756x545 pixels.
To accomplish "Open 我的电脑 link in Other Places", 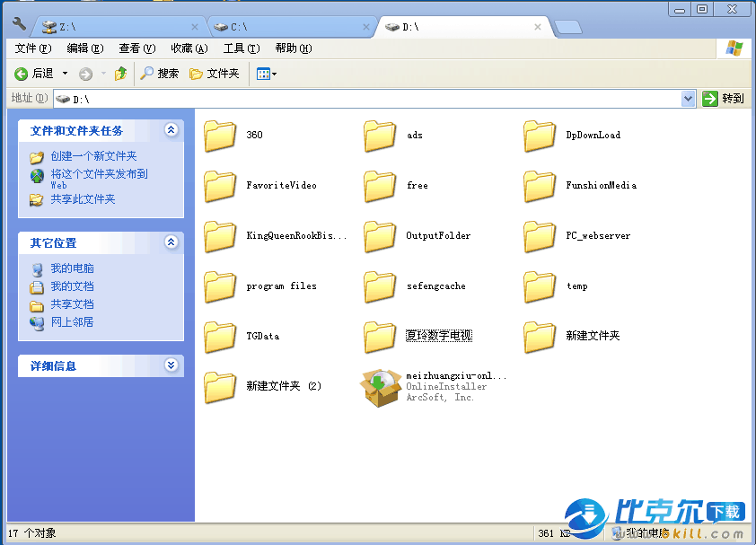I will tap(72, 268).
